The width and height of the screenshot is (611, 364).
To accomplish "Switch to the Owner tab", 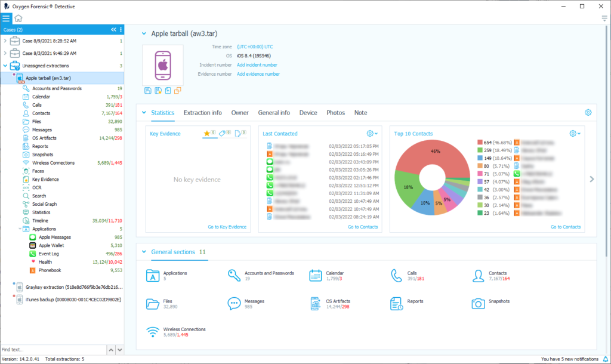I will [240, 113].
